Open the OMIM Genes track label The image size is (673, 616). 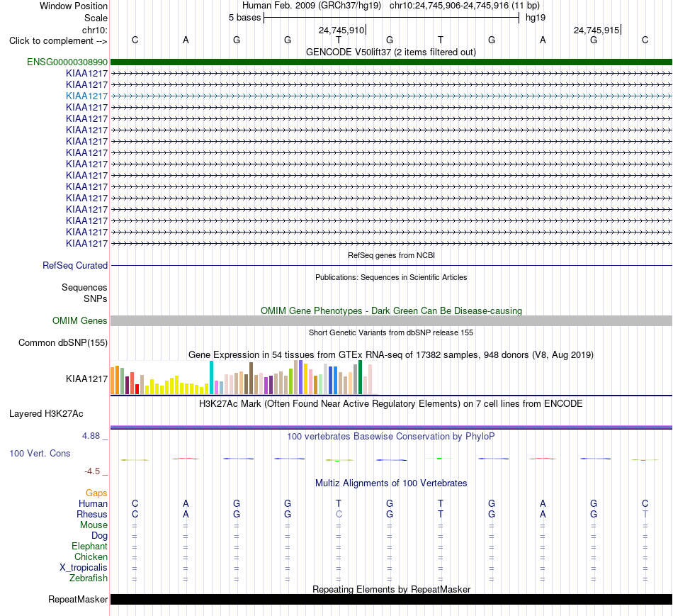tap(80, 320)
